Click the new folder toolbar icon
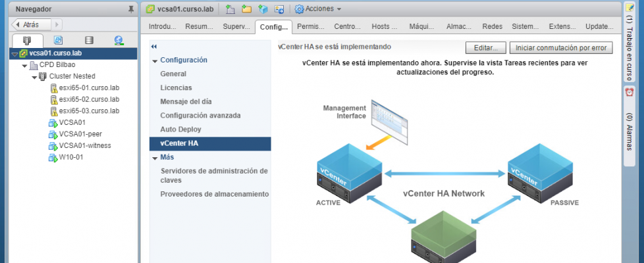Image resolution: width=644 pixels, height=263 pixels. tap(246, 9)
